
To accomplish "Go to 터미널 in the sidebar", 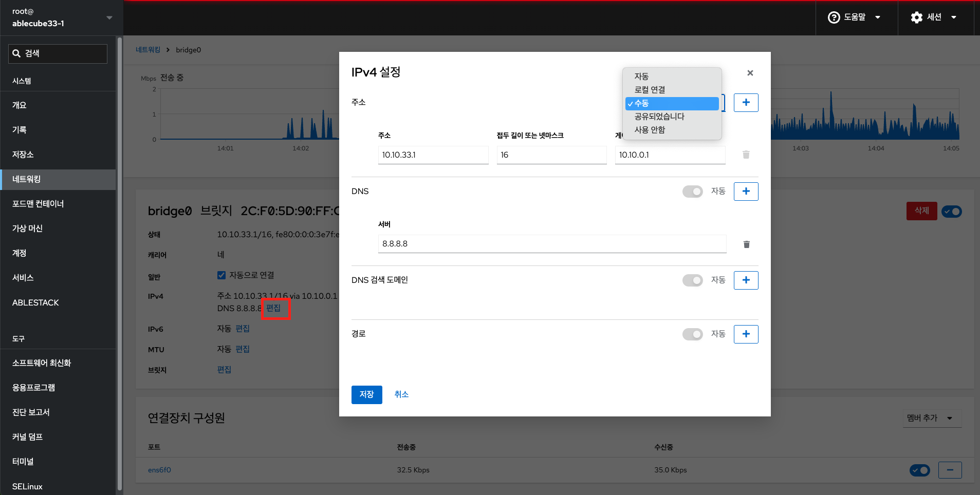I will pos(23,462).
